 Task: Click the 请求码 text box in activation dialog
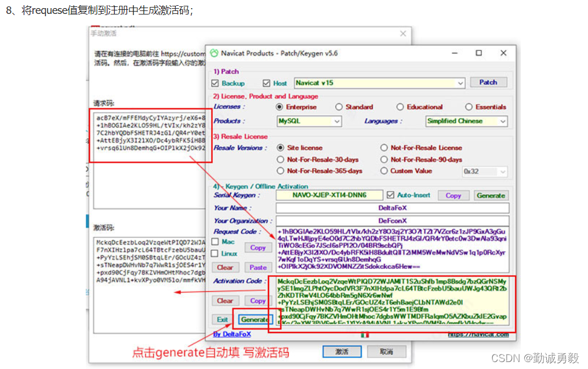pyautogui.click(x=150, y=159)
